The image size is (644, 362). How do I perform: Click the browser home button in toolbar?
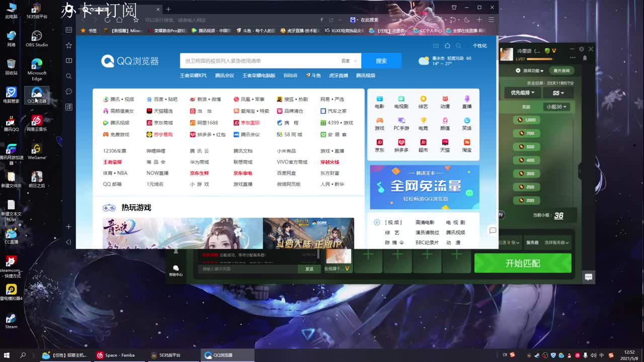click(119, 20)
